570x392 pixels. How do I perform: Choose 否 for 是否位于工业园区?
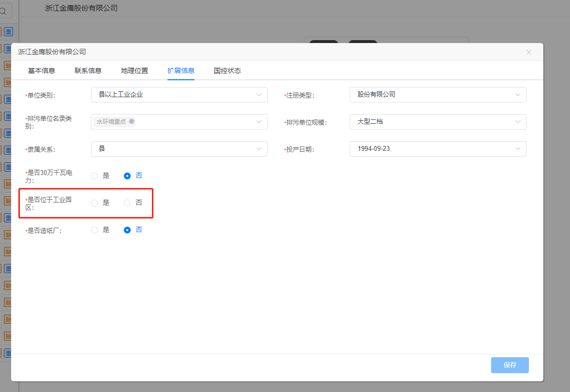point(127,203)
